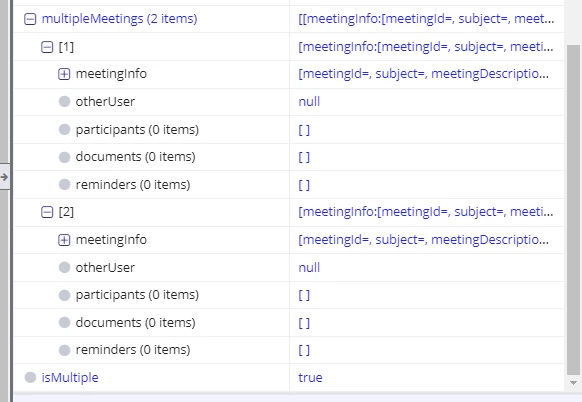Click the vertical scrollbar thumb
The width and height of the screenshot is (582, 402).
(x=573, y=210)
